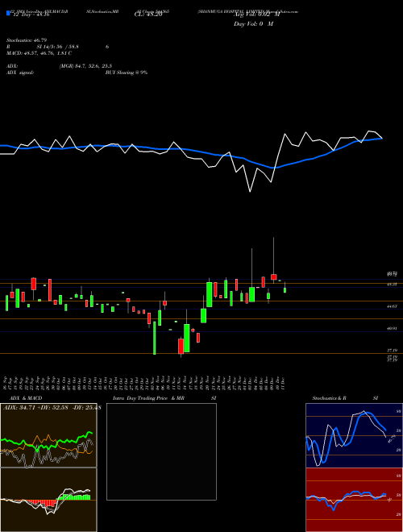The image size is (403, 532).
Task: Click the 'ADX: 34.71 +DY: 52.58' header
Action: coord(36,407)
